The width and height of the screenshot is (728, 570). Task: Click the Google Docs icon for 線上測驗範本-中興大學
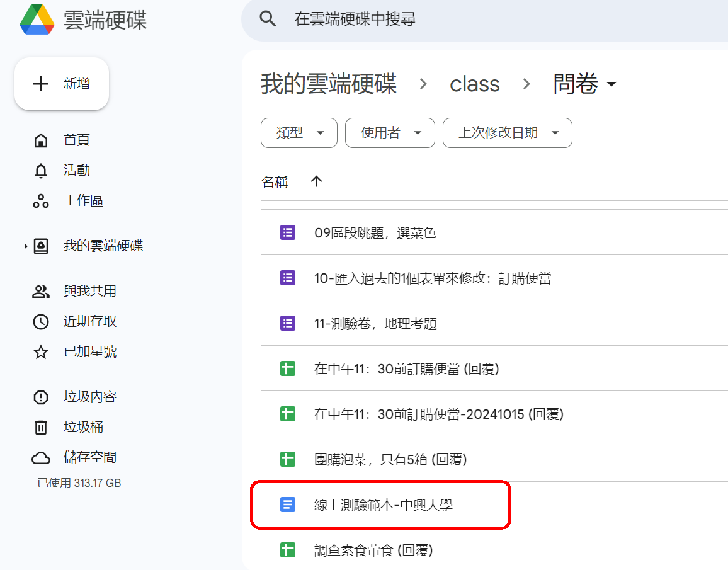tap(288, 504)
